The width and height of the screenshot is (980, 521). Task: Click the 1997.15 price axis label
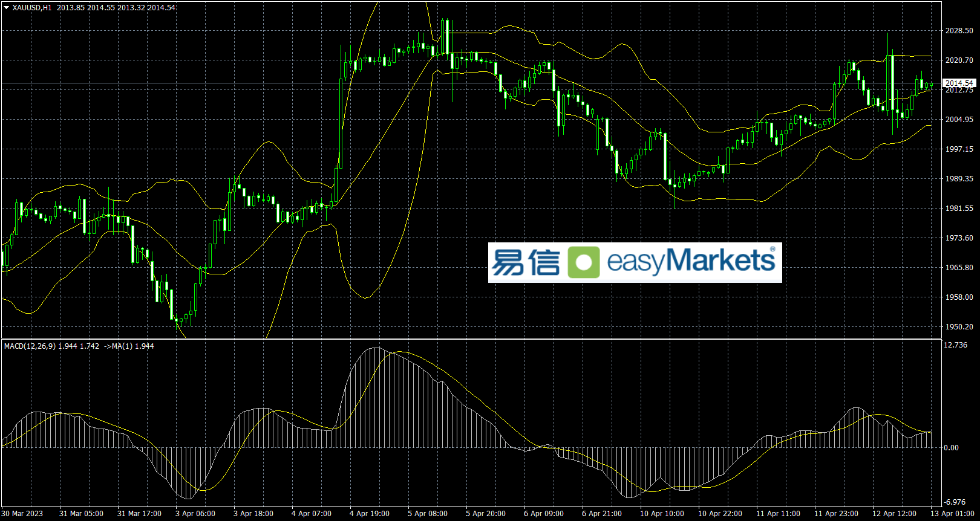pos(959,149)
